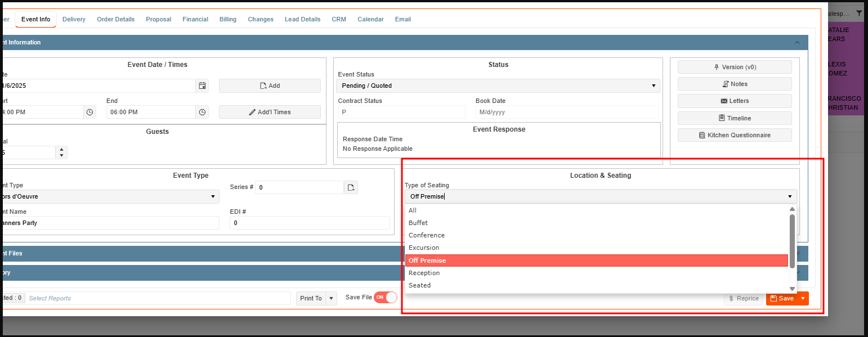This screenshot has height=337, width=868.
Task: Toggle the Save File switch off
Action: click(386, 297)
